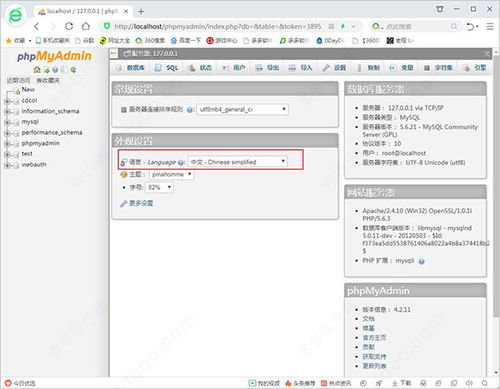The width and height of the screenshot is (500, 389).
Task: Open the settings tab with wrench icon
Action: (x=334, y=68)
